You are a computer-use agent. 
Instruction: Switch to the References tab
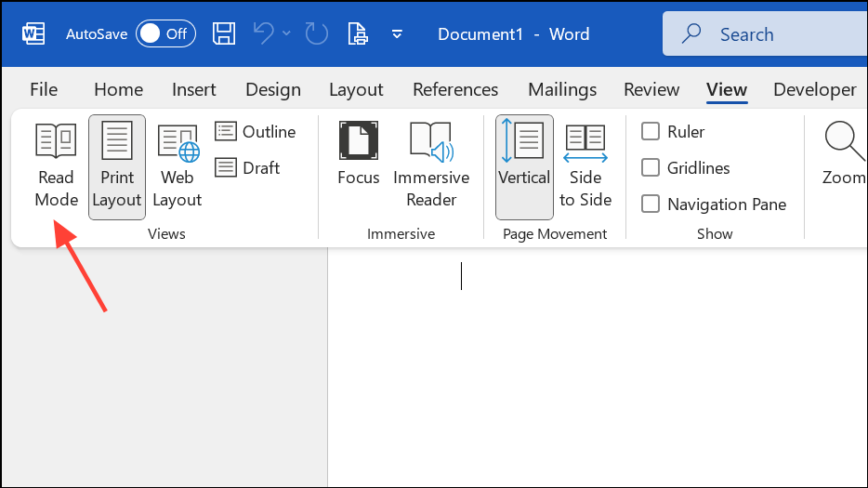pos(455,90)
